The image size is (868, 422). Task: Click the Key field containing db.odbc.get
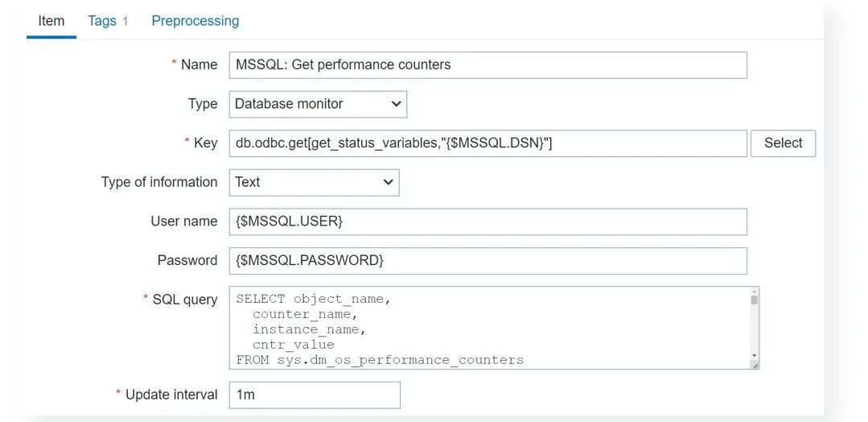[x=487, y=143]
